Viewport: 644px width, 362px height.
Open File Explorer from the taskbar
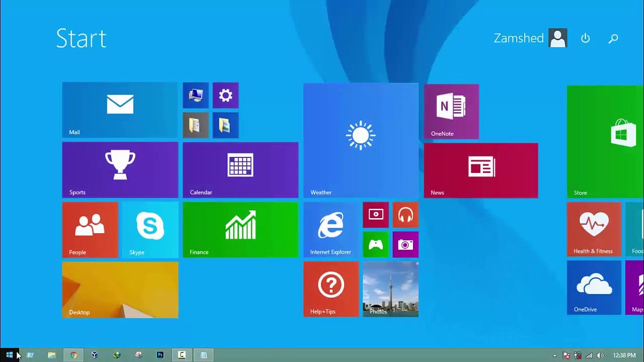51,355
